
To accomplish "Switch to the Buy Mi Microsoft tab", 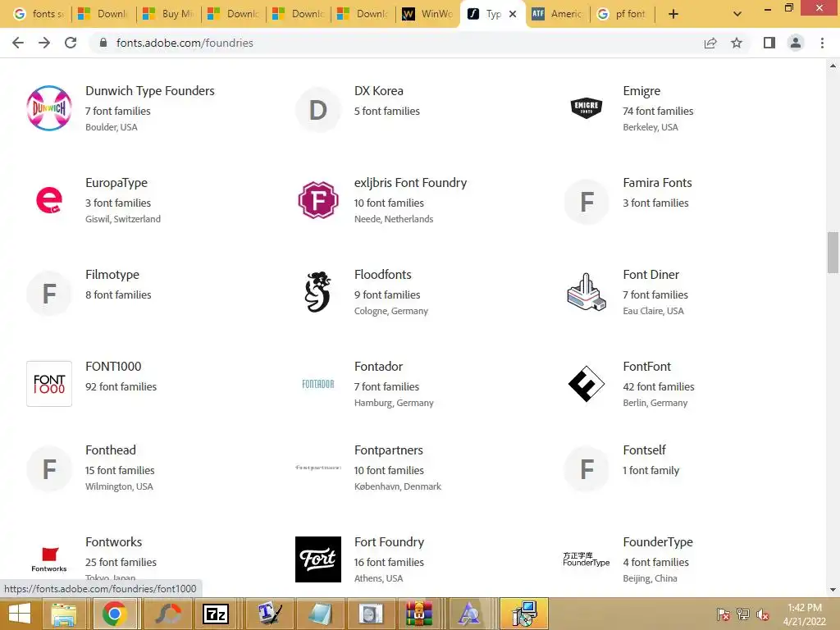I will click(169, 14).
